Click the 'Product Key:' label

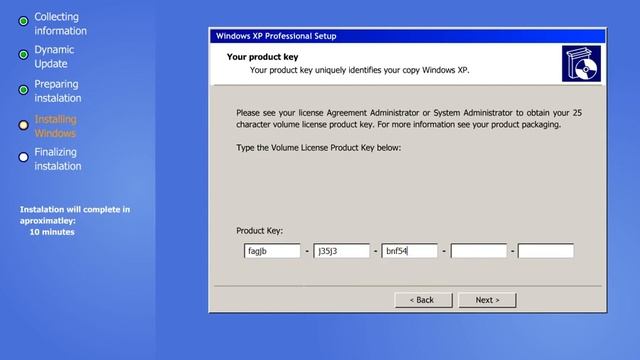coord(259,231)
